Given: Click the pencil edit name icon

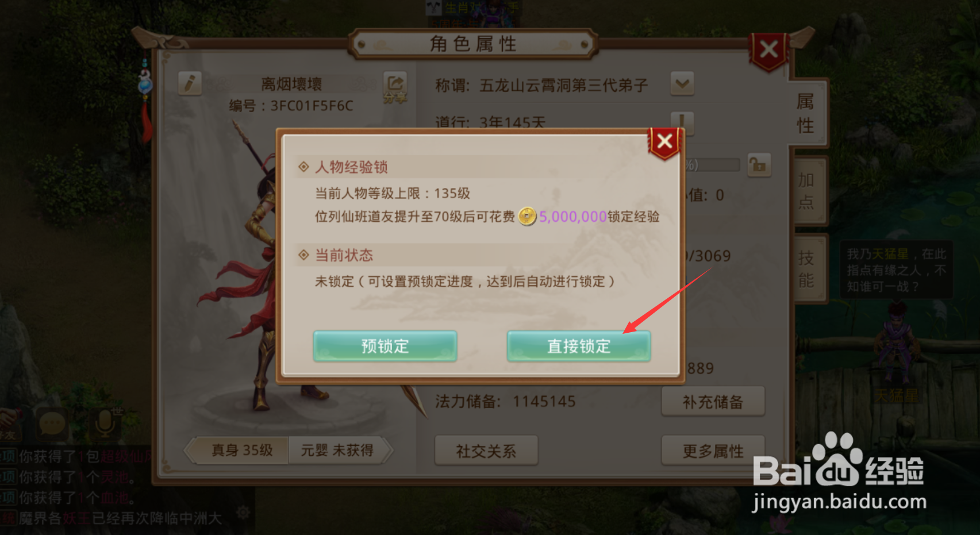Looking at the screenshot, I should (x=190, y=83).
